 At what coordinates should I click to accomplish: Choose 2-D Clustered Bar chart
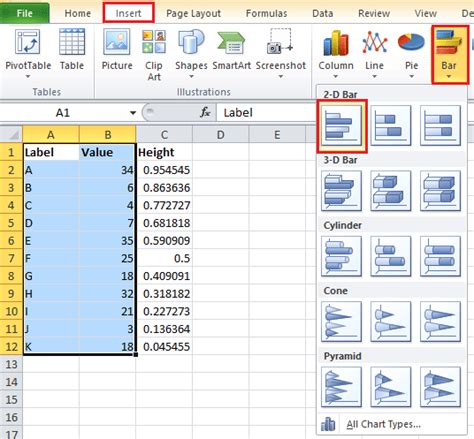tap(341, 126)
